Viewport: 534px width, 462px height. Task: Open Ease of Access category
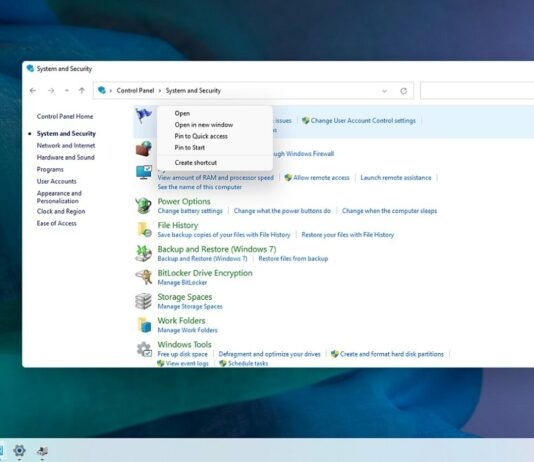57,223
